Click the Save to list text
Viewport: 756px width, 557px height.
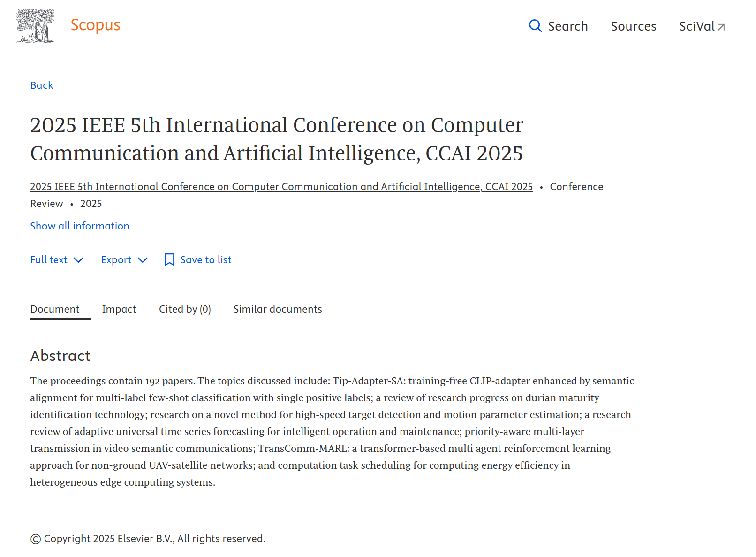[205, 260]
